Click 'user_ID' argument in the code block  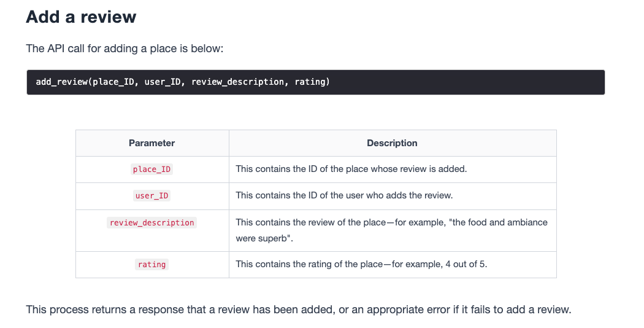pos(163,82)
